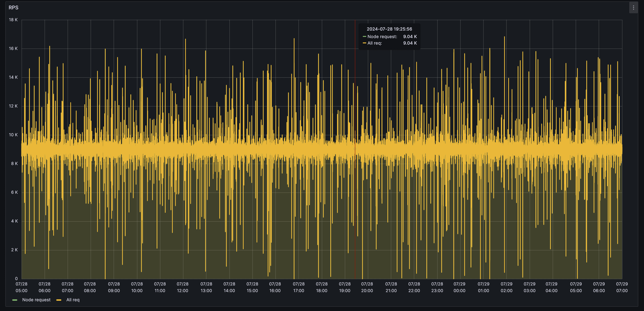
Task: Click the 16 K y-axis label
Action: pos(13,49)
